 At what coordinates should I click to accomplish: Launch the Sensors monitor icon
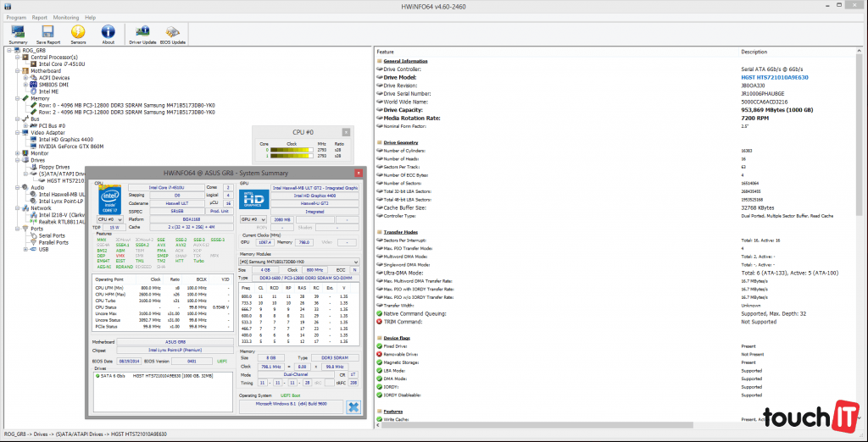[x=79, y=33]
